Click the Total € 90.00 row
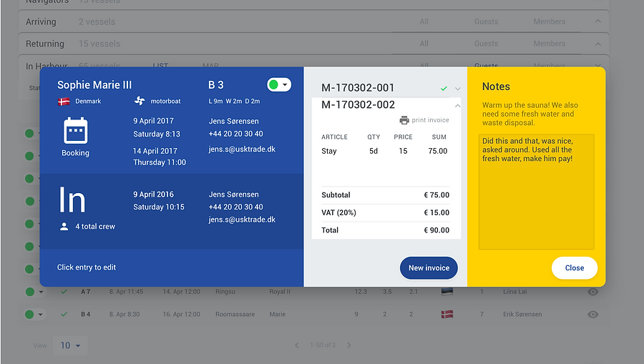 click(385, 230)
